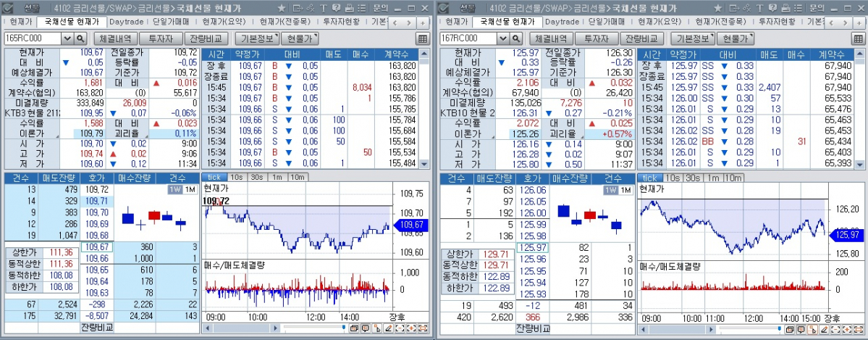The width and height of the screenshot is (868, 340).
Task: Open grid layout icon in left window
Action: [x=423, y=39]
